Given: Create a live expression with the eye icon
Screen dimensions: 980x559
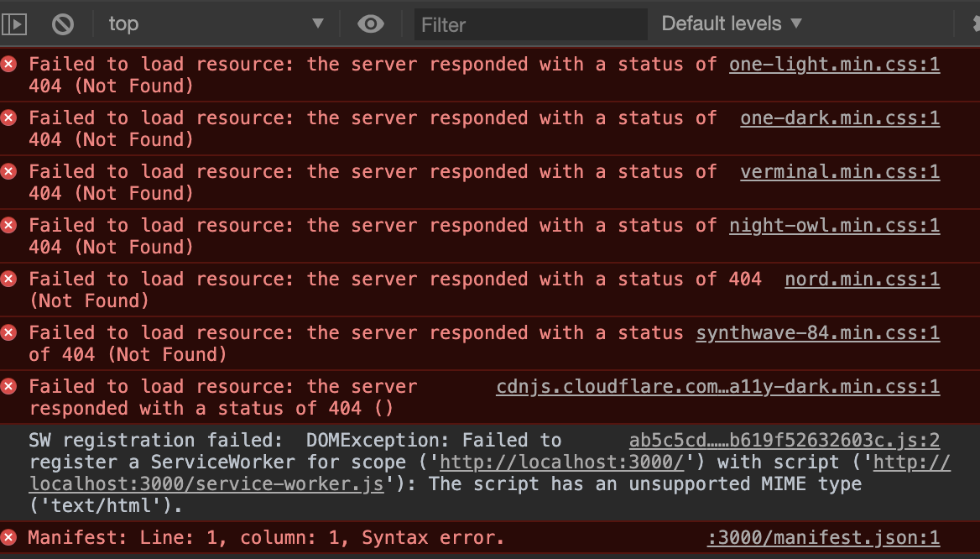Looking at the screenshot, I should (x=371, y=24).
